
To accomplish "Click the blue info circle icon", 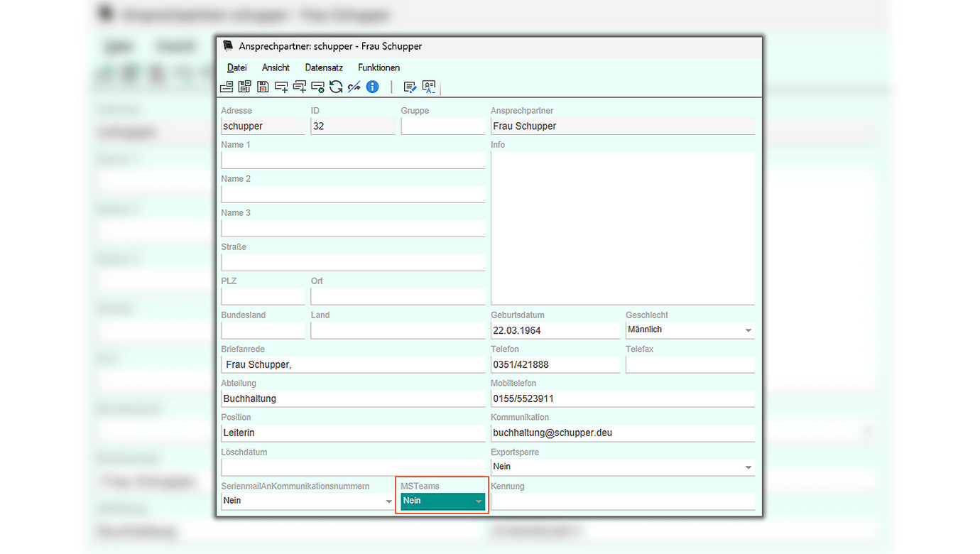I will (x=372, y=87).
